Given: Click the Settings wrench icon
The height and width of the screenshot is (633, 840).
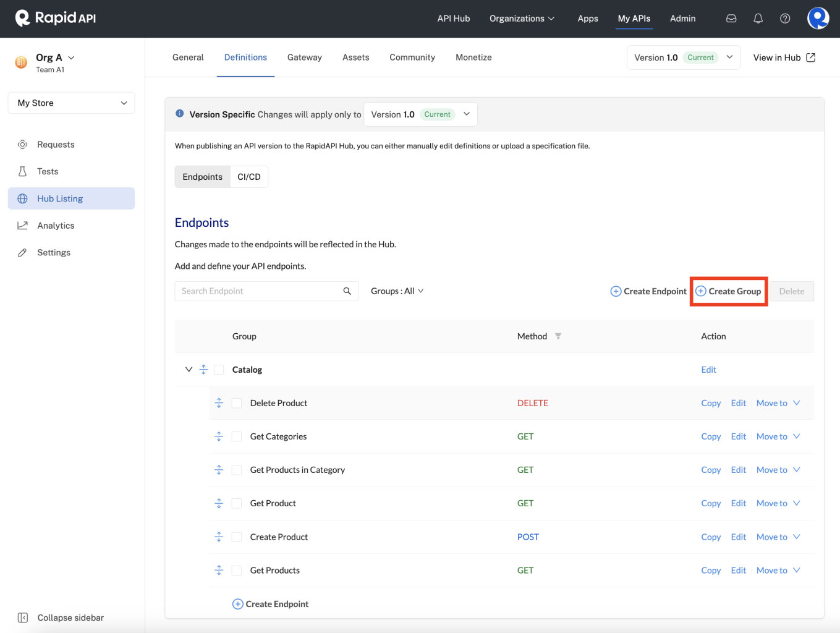Looking at the screenshot, I should (22, 253).
